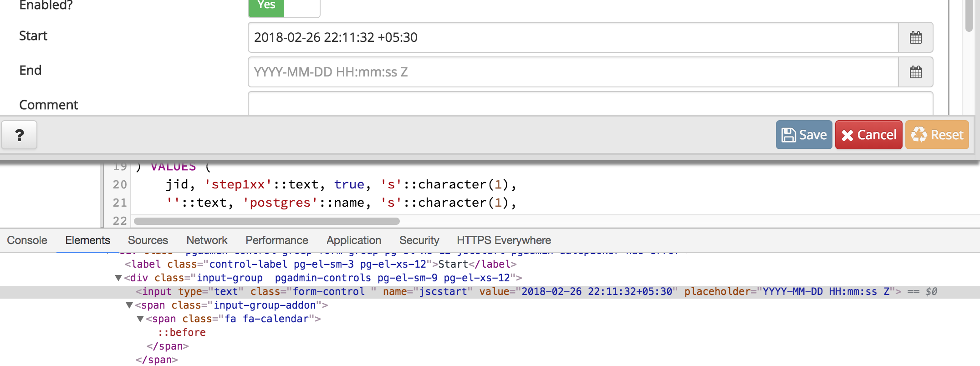Open the End date calendar picker

click(915, 72)
